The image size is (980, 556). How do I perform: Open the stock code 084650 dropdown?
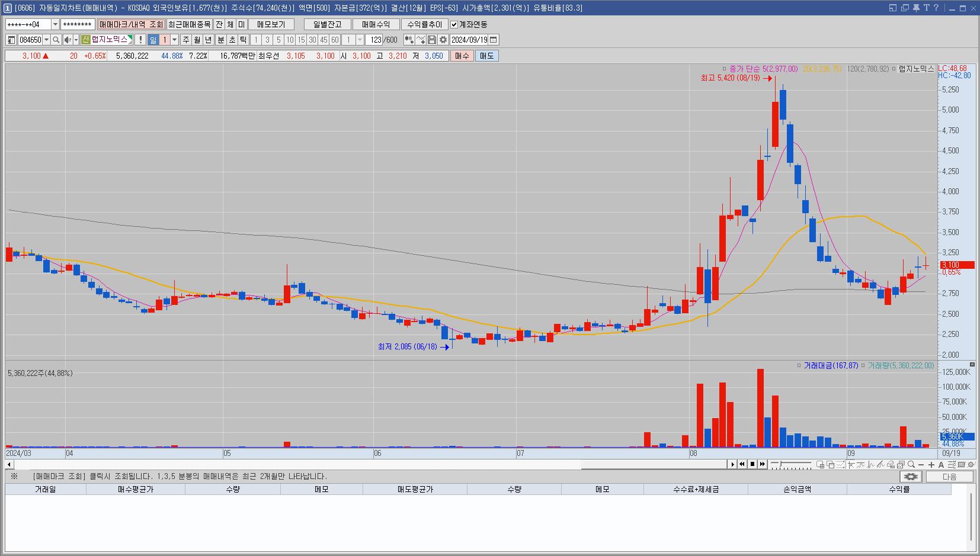pyautogui.click(x=46, y=40)
